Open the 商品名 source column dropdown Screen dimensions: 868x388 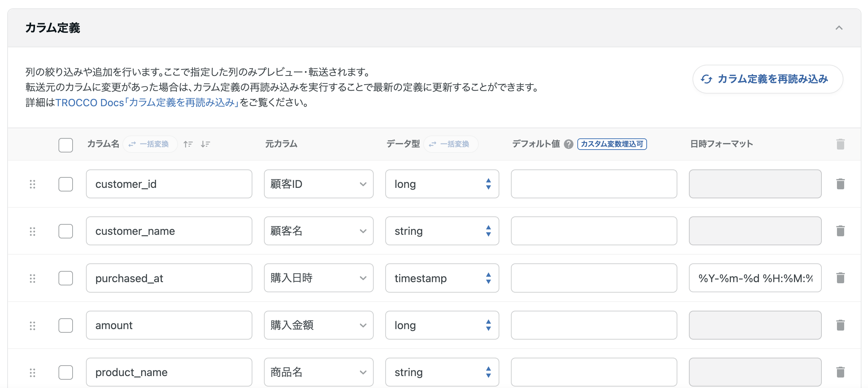tap(319, 372)
